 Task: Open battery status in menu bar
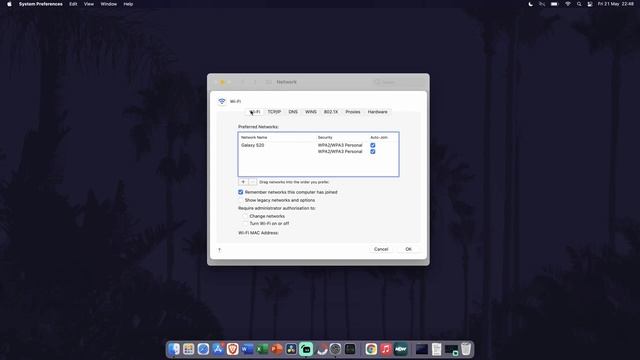point(554,4)
